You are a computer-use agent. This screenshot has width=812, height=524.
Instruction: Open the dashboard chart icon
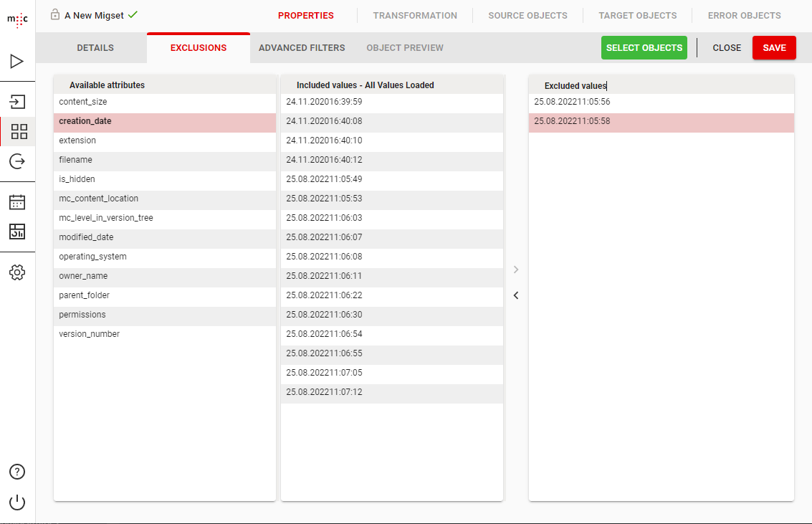17,232
